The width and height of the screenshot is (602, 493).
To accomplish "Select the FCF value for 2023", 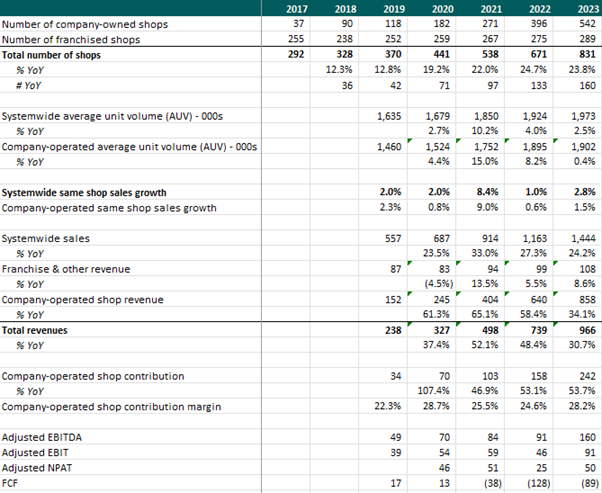I will (x=580, y=482).
